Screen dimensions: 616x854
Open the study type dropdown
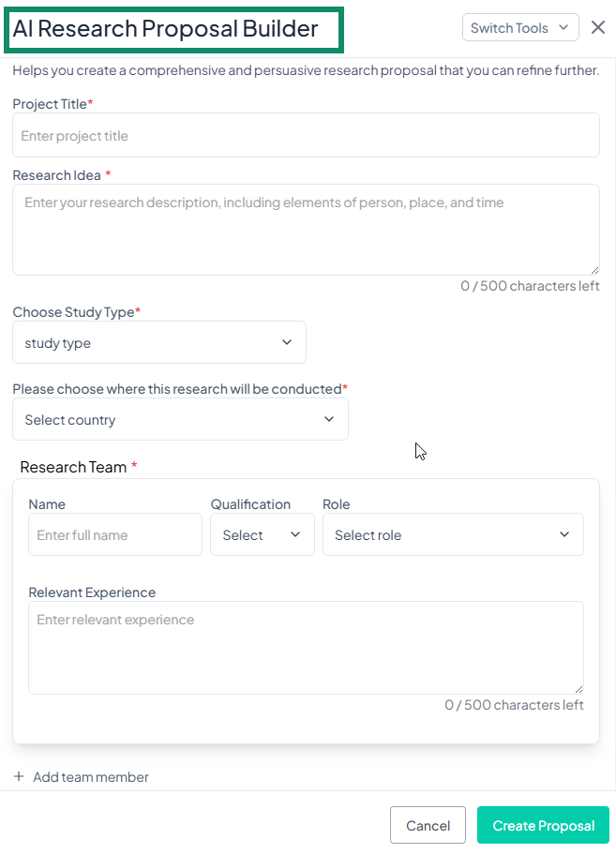(159, 342)
